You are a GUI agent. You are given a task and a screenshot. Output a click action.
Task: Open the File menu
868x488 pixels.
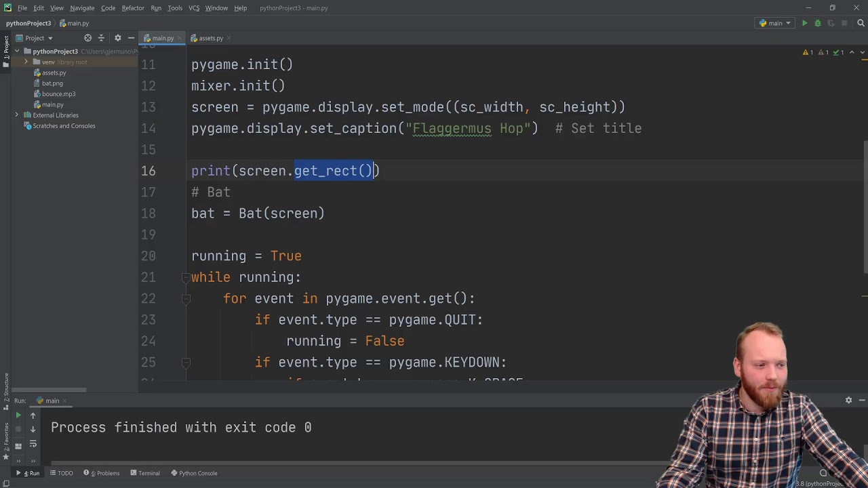(22, 8)
